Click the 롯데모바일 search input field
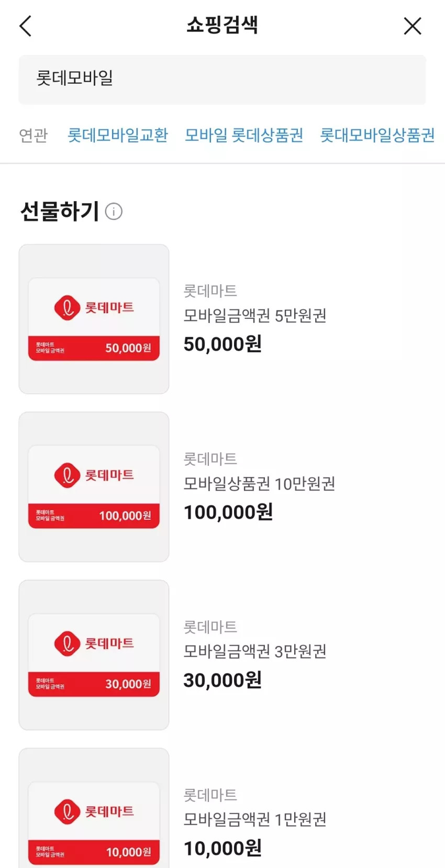445x868 pixels. (x=222, y=80)
